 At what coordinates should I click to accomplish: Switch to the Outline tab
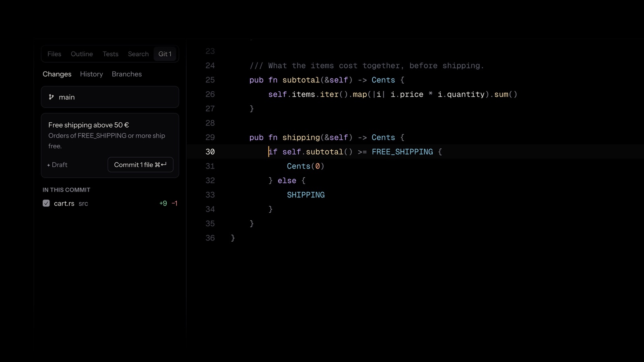point(82,54)
